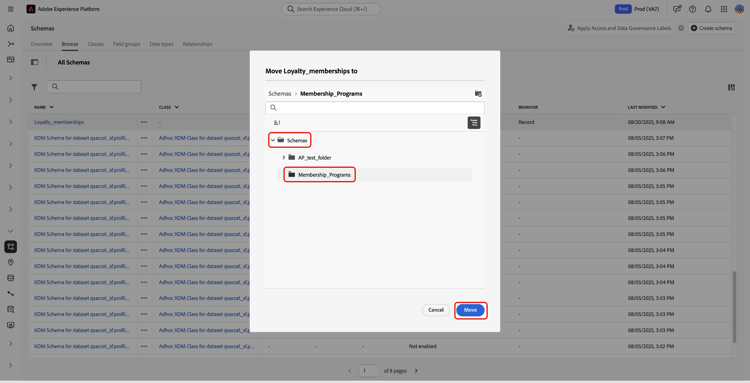Click the sort order icon in dialog
This screenshot has height=383, width=750.
[x=277, y=122]
